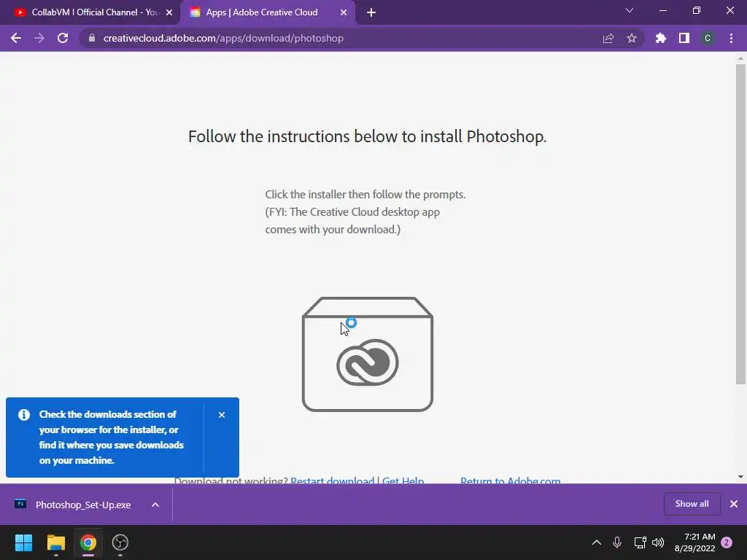
Task: Click Return to Adobe.com link
Action: pyautogui.click(x=510, y=480)
